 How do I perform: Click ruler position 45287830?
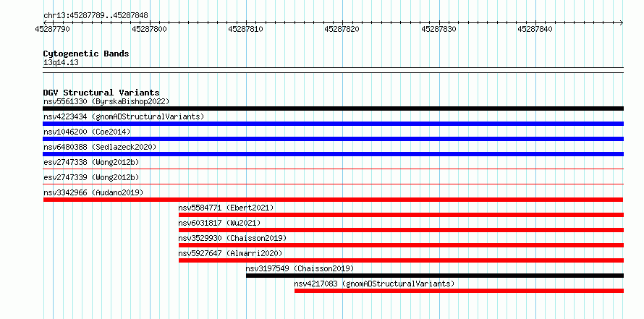click(438, 29)
